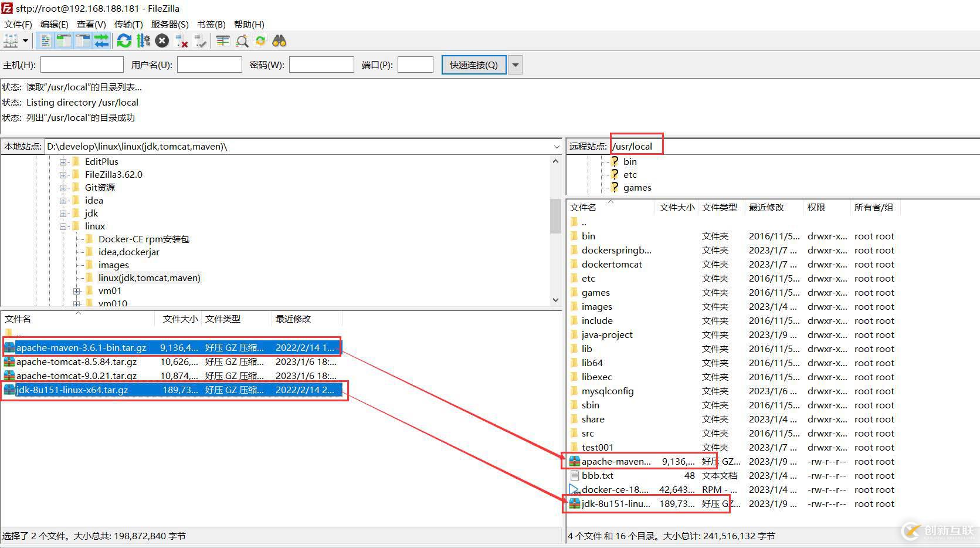Select remote games tree node
980x548 pixels.
(x=637, y=187)
